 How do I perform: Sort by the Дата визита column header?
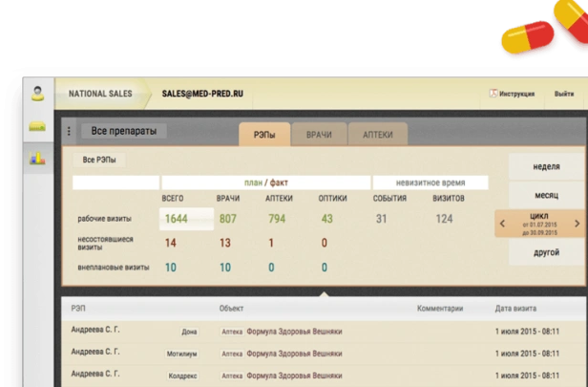click(515, 309)
